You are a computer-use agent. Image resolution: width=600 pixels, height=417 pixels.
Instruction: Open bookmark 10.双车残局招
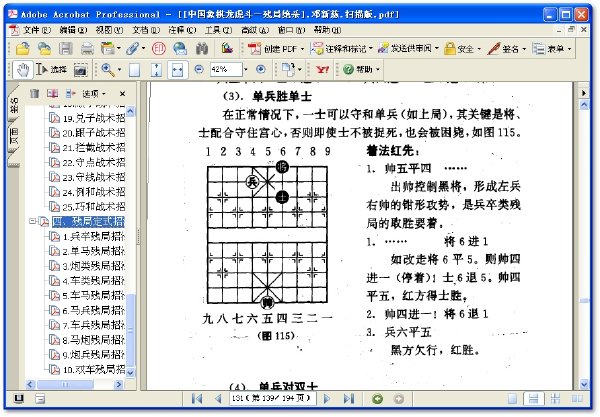(x=93, y=370)
